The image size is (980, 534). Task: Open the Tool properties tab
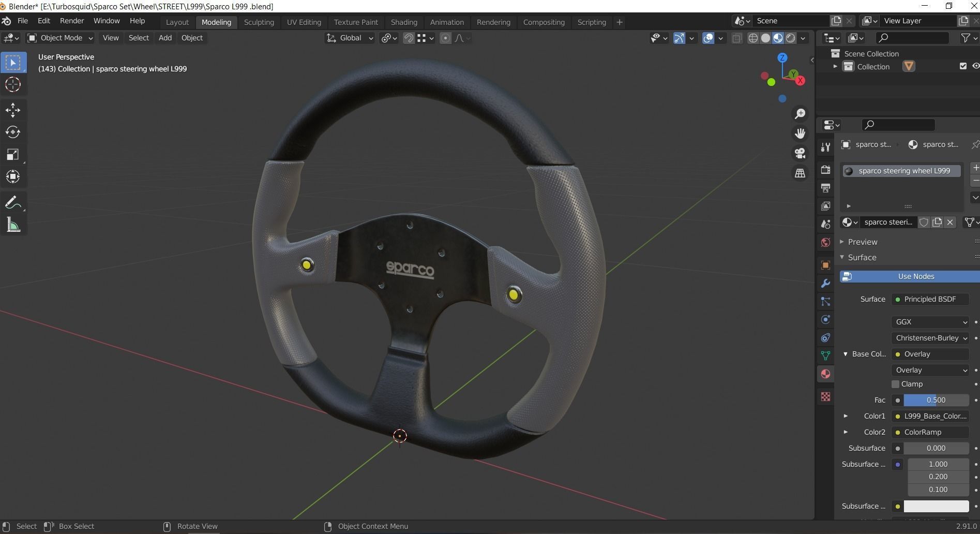825,147
